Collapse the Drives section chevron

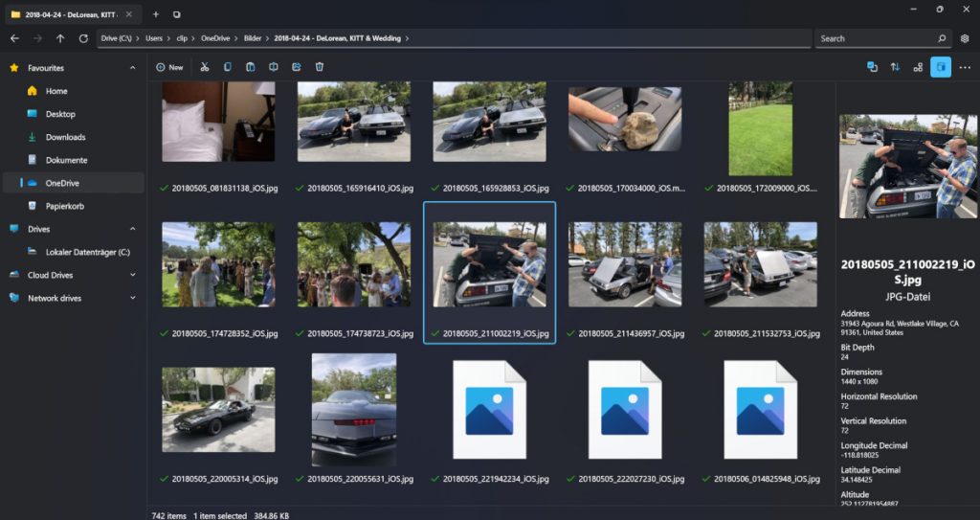[x=132, y=229]
